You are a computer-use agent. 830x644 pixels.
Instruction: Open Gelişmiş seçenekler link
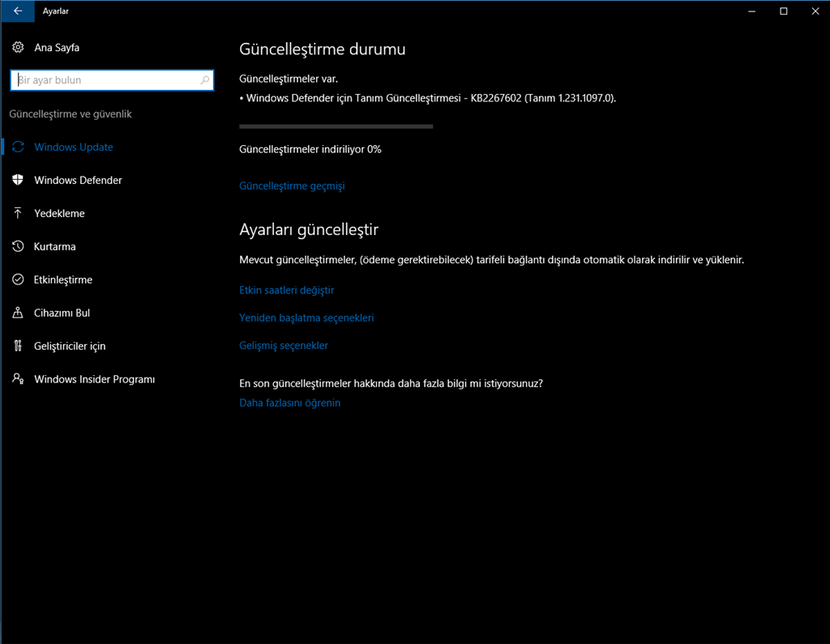(284, 345)
